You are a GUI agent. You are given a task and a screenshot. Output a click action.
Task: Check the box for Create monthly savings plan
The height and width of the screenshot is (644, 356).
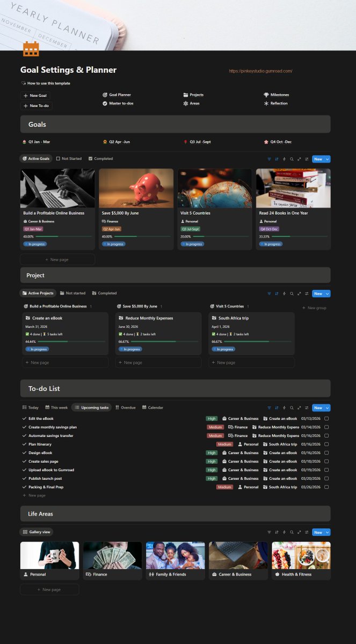(326, 427)
